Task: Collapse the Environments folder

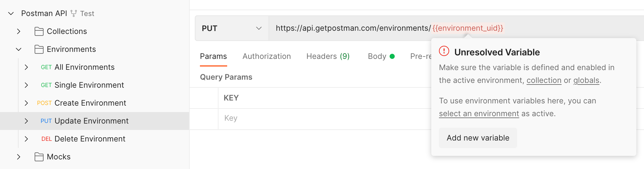Action: [x=19, y=49]
